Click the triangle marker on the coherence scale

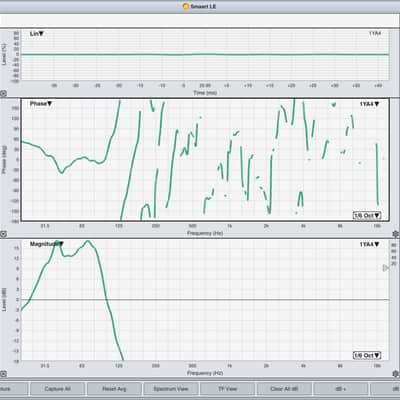[385, 268]
